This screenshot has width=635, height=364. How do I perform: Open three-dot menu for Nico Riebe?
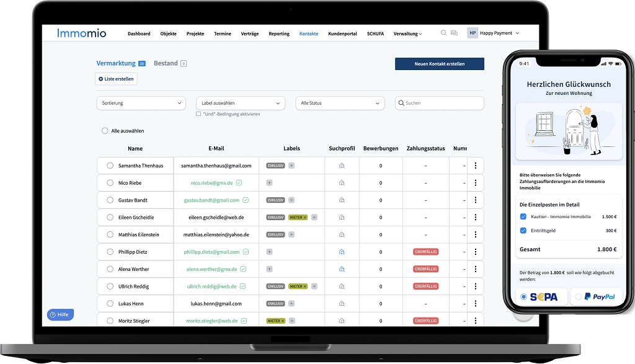(476, 183)
